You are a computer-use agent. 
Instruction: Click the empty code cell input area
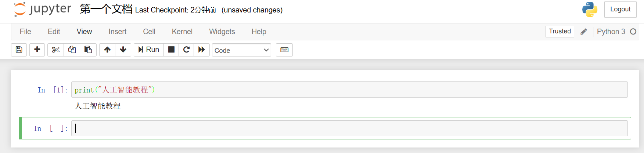click(x=349, y=128)
